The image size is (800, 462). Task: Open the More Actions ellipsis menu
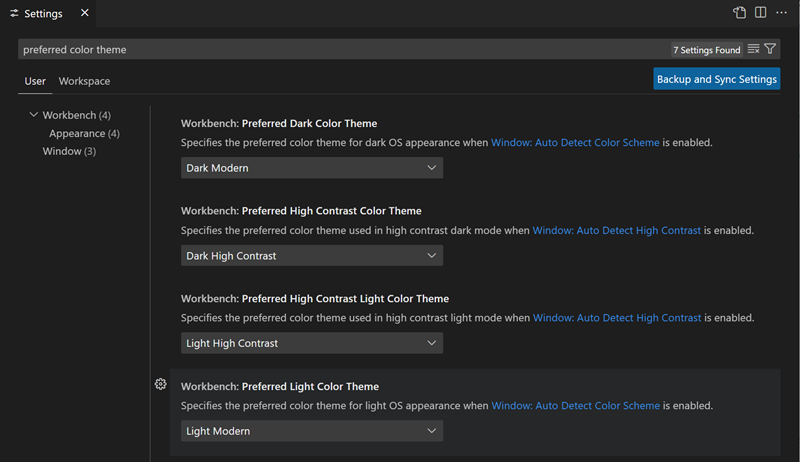782,13
